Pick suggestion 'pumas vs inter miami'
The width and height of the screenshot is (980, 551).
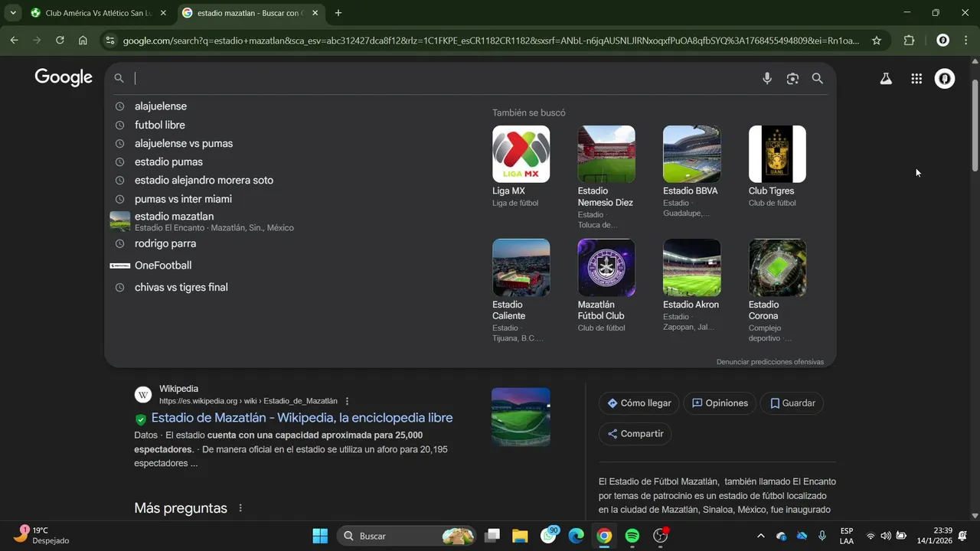click(183, 199)
